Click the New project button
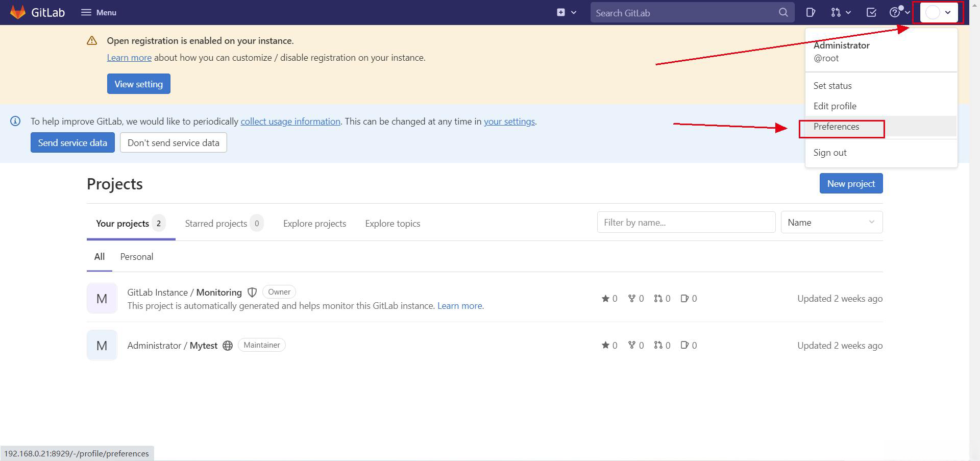 tap(851, 183)
